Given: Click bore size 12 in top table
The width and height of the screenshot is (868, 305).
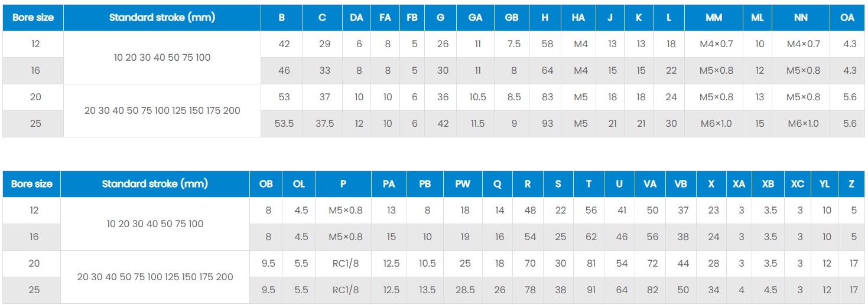Looking at the screenshot, I should coord(35,44).
